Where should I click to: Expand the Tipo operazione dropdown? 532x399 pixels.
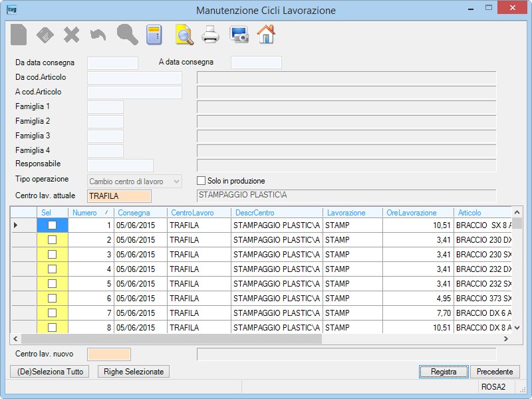[x=176, y=182]
